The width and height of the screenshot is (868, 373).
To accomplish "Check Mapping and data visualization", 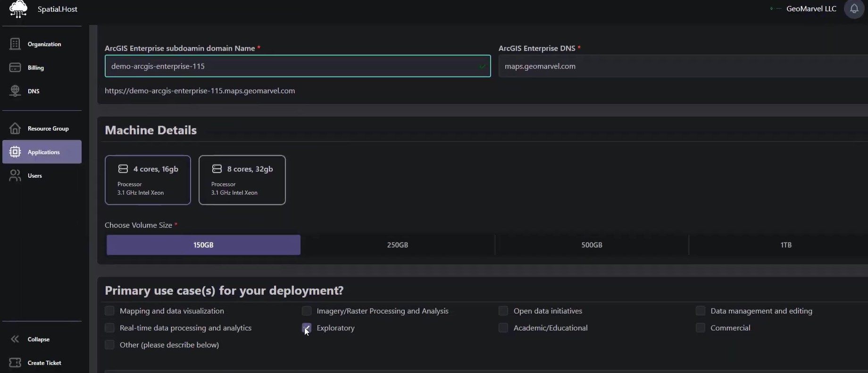I will tap(109, 311).
